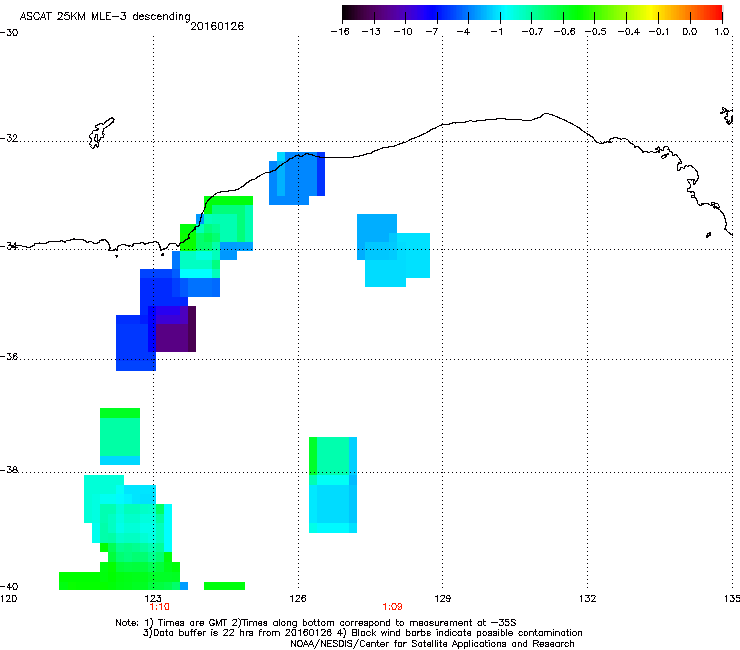Click the colorbar tick label 0.0
The width and height of the screenshot is (740, 650).
tap(690, 32)
